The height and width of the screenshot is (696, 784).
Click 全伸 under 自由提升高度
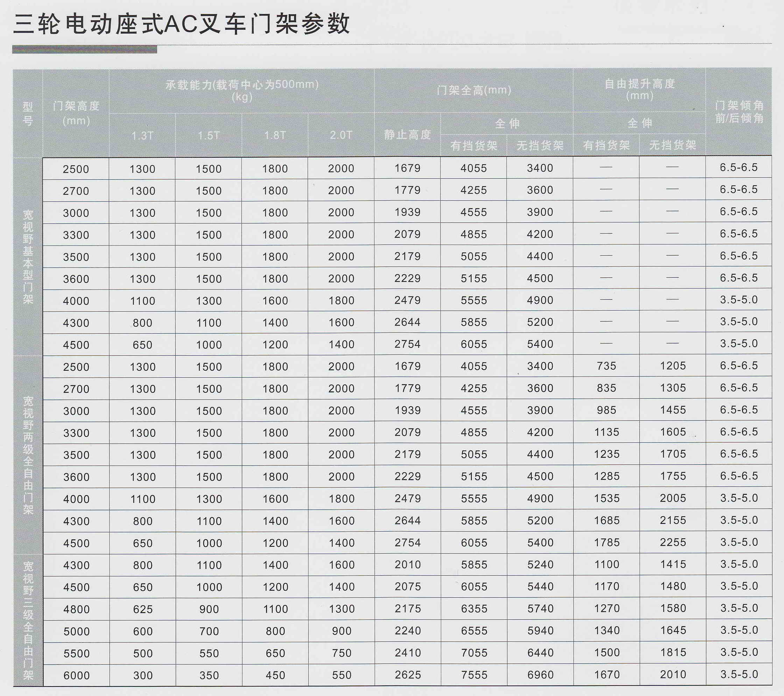click(x=639, y=123)
